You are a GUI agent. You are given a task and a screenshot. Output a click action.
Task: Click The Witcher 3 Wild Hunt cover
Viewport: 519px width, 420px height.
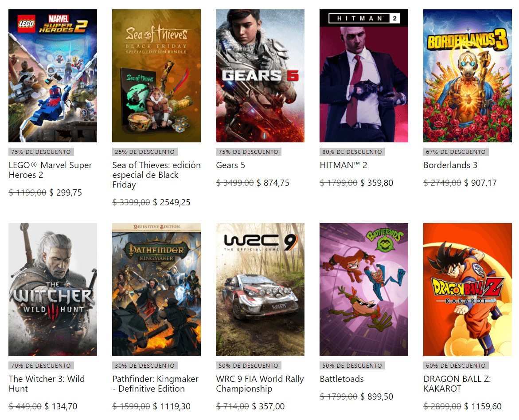point(53,290)
